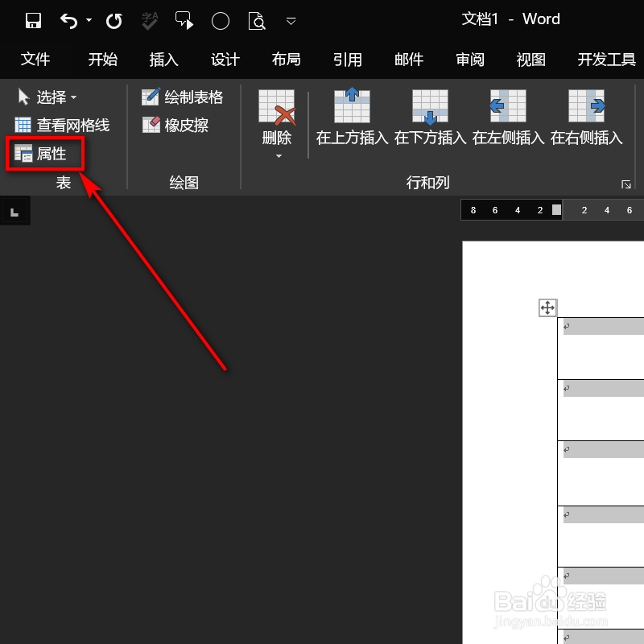Activate the 绘制表格 draw table tool
This screenshot has width=644, height=644.
[x=182, y=97]
